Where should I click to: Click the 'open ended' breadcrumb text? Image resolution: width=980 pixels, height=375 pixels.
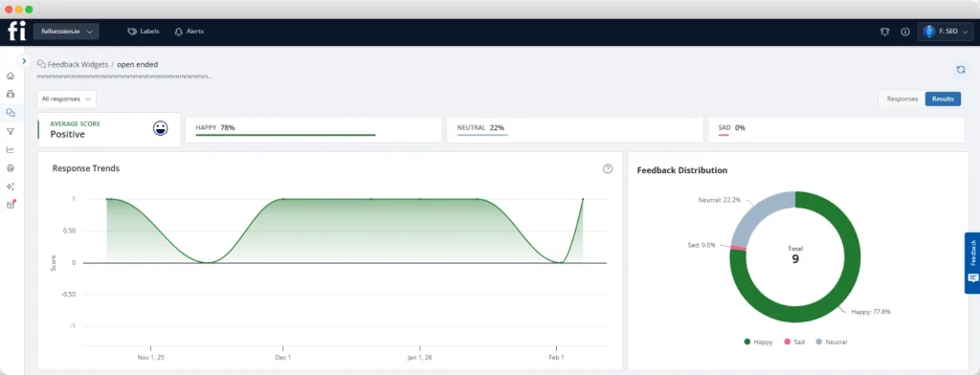point(138,64)
